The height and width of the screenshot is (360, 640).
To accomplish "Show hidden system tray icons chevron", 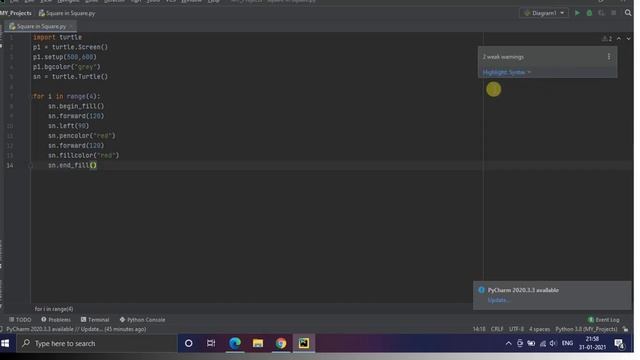I will [509, 343].
